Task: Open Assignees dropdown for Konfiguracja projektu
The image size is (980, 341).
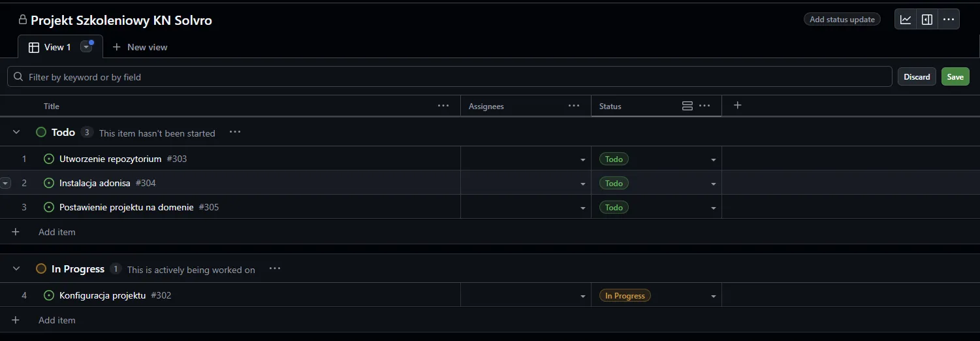Action: (582, 296)
